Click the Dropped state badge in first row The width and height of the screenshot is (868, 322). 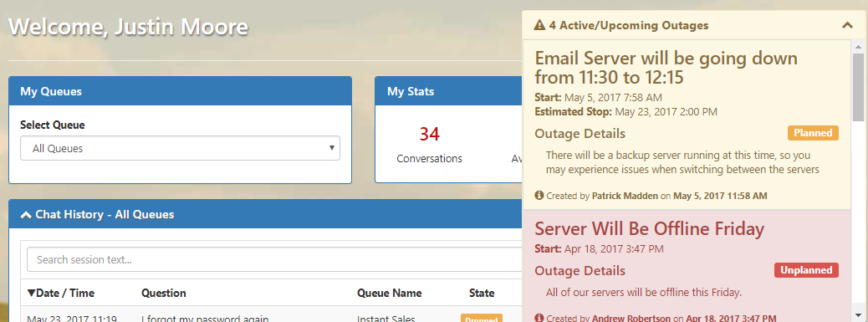(x=482, y=319)
